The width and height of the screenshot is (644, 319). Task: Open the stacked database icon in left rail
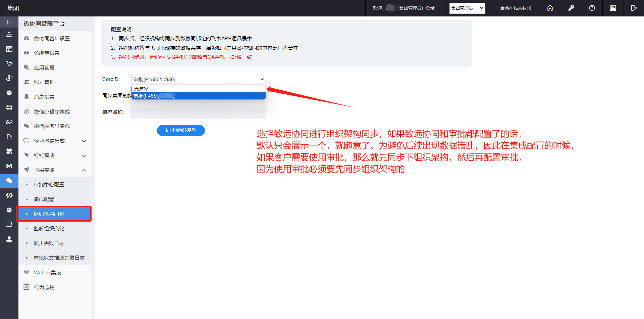point(9,107)
